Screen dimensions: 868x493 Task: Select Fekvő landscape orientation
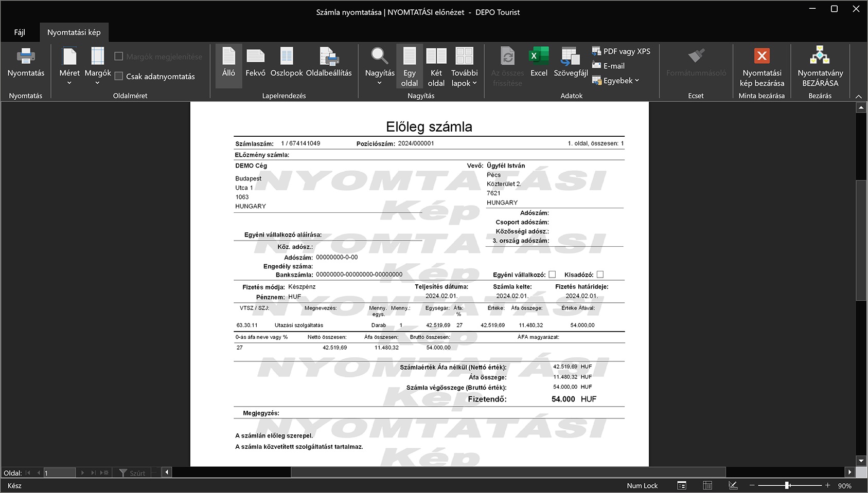click(x=255, y=63)
